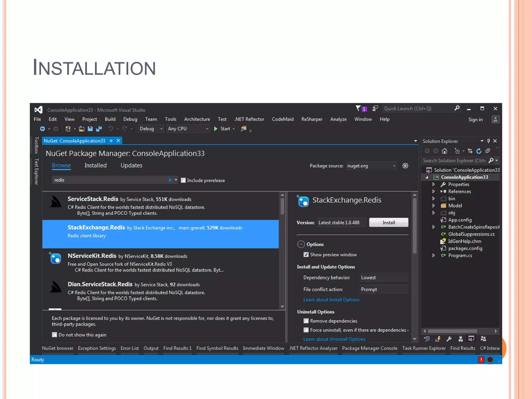Select the NServiceKit.Redis package
The width and height of the screenshot is (532, 399).
click(161, 263)
